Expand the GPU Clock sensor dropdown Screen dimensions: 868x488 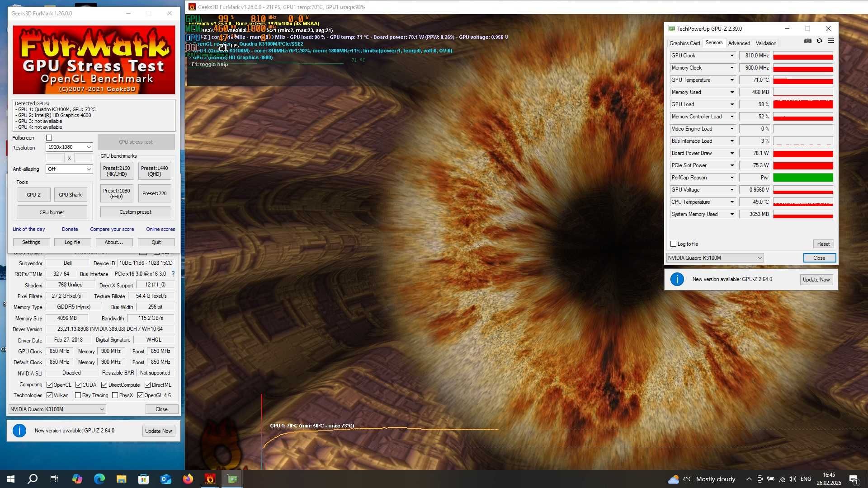[731, 56]
